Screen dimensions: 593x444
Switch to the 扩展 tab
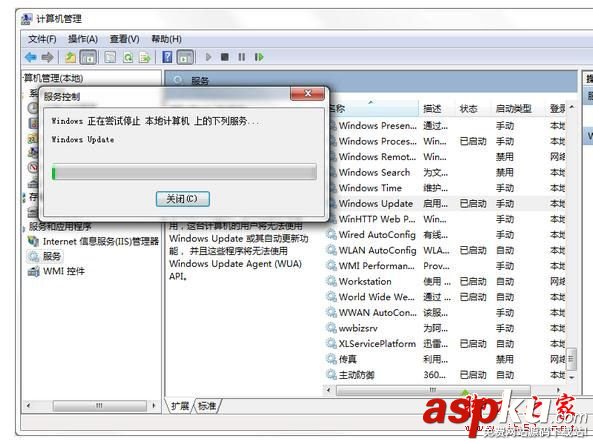[x=180, y=406]
